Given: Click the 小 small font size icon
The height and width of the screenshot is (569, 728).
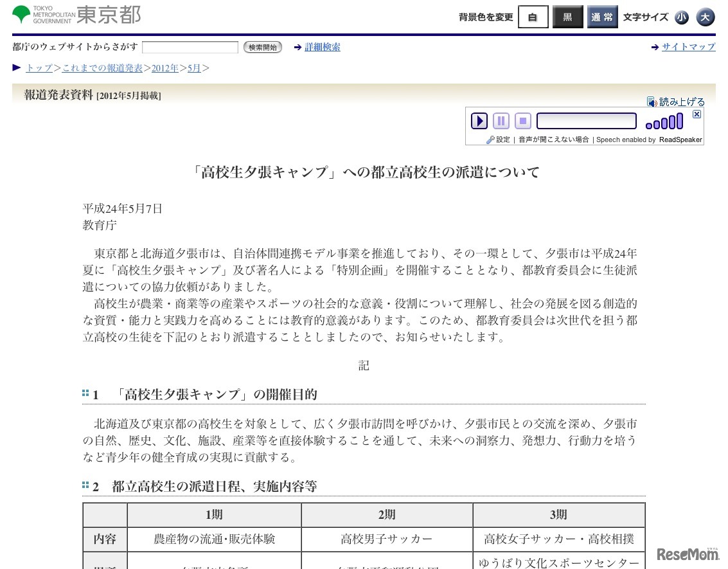Looking at the screenshot, I should coord(681,17).
